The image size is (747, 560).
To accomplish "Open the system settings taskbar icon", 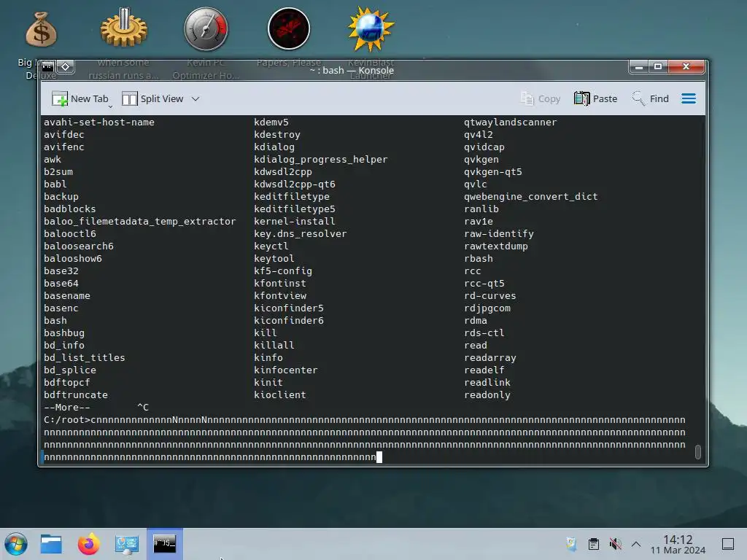I will click(127, 544).
